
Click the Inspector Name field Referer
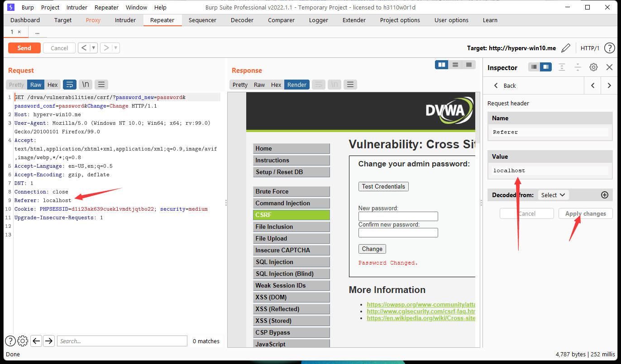click(x=550, y=132)
